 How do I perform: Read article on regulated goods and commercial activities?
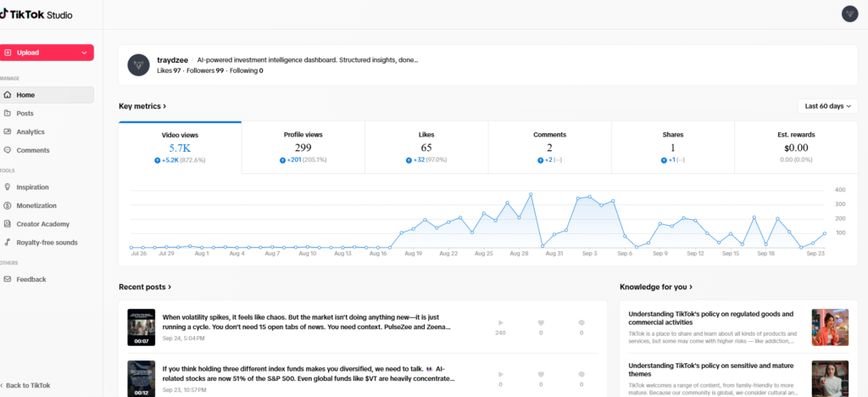(711, 318)
